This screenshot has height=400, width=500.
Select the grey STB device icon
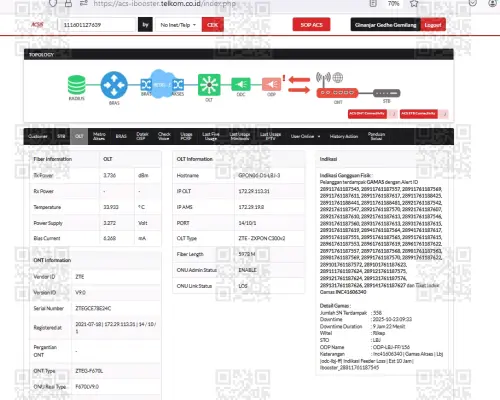click(x=386, y=93)
